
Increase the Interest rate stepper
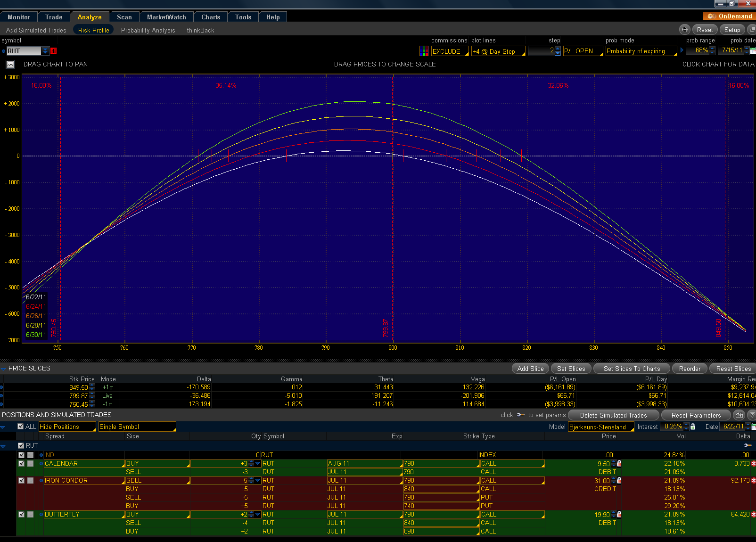coord(686,424)
